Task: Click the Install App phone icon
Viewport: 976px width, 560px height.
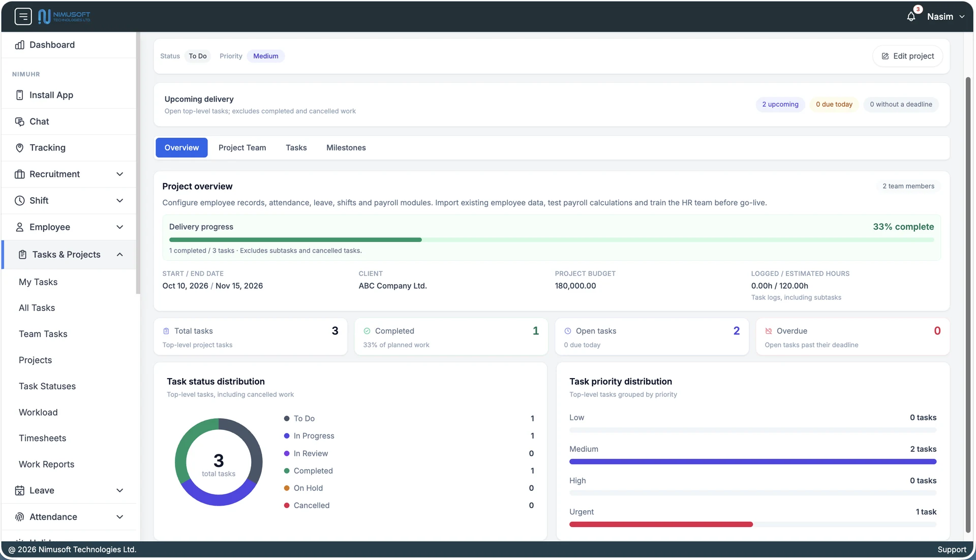Action: 20,95
